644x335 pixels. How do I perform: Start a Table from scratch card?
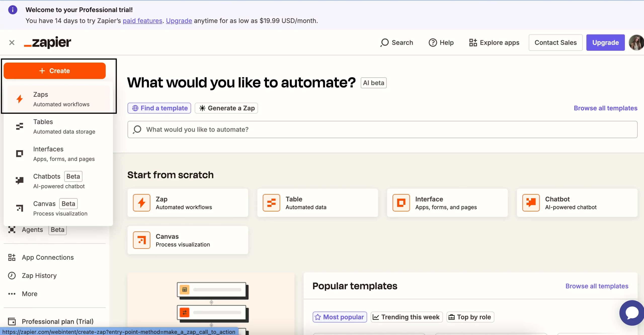click(317, 203)
